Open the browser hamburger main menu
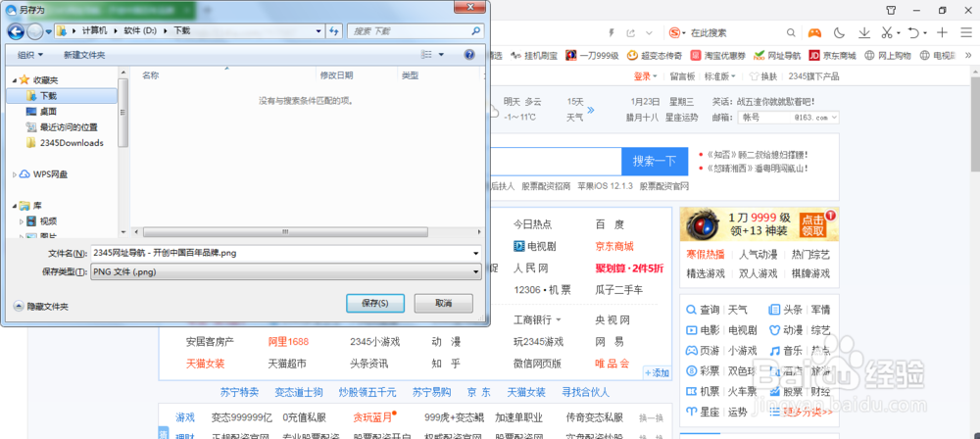This screenshot has width=980, height=439. tap(967, 32)
